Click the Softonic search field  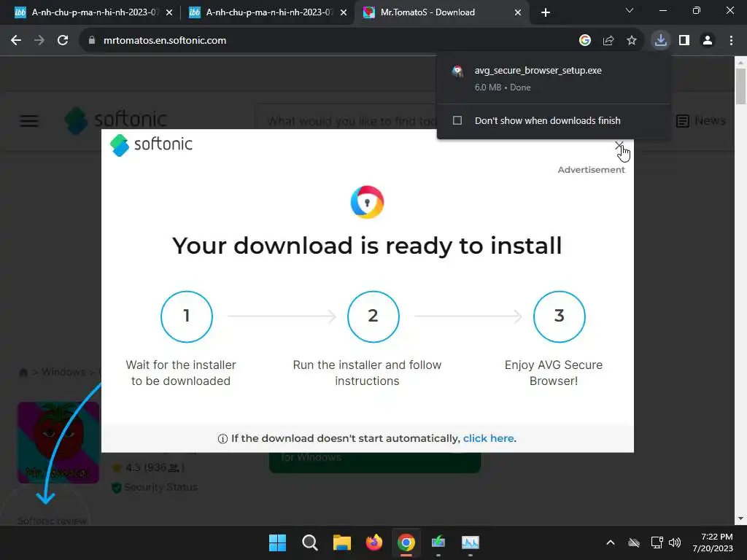click(346, 121)
